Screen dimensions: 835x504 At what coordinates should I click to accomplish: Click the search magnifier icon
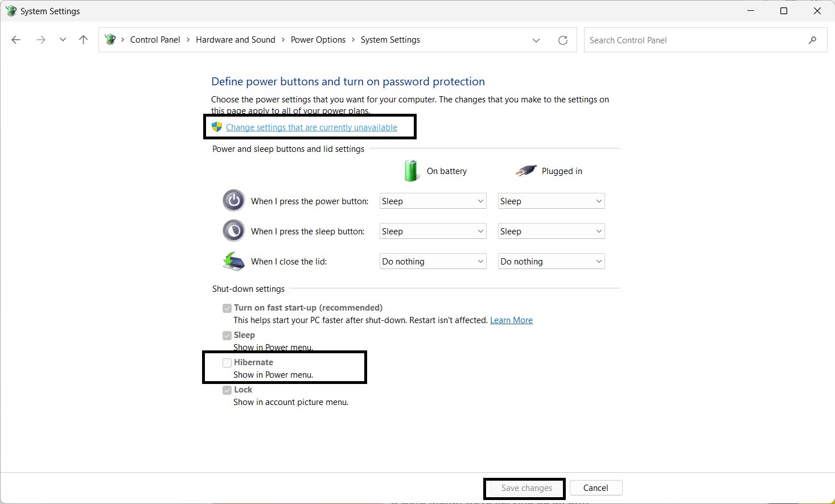[x=812, y=40]
